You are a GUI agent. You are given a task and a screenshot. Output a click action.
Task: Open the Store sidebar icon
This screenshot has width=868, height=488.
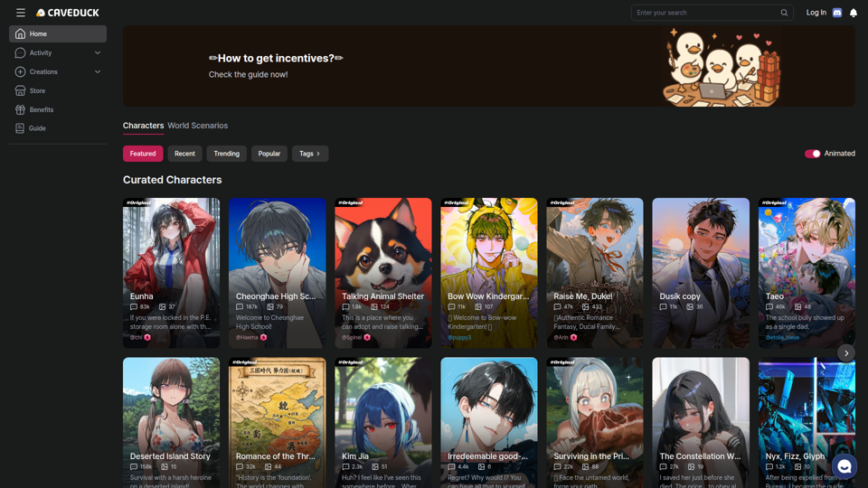(20, 90)
